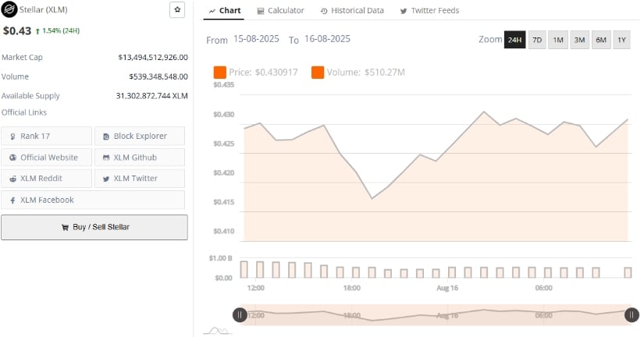Open the Block Explorer link
The height and width of the screenshot is (337, 644).
pyautogui.click(x=140, y=136)
